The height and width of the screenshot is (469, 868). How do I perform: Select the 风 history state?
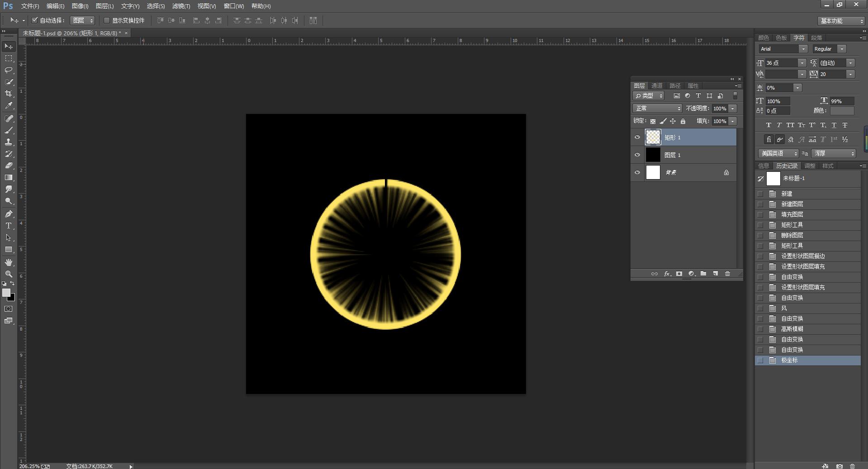tap(808, 308)
